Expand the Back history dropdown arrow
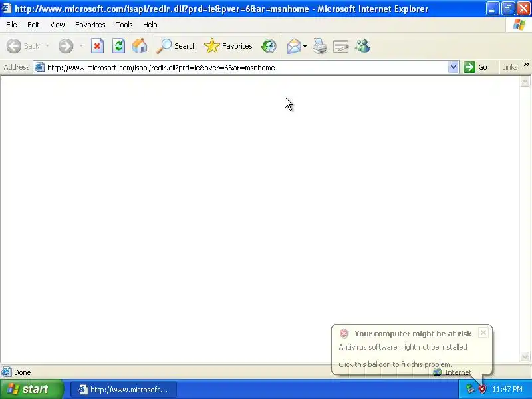 [x=47, y=45]
